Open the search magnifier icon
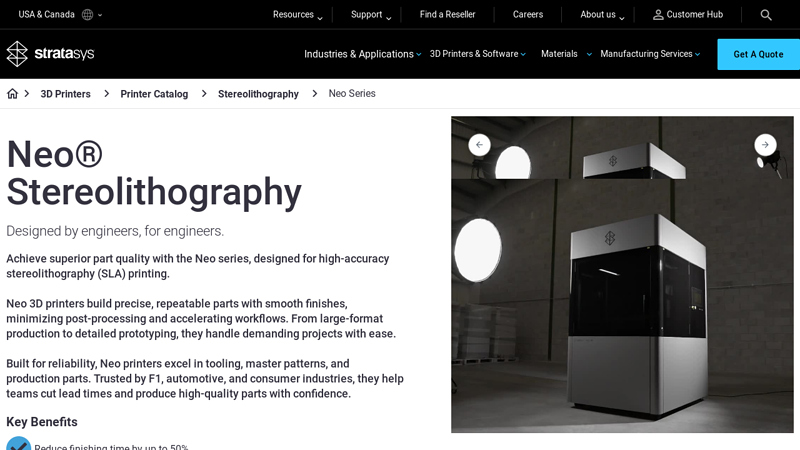 (x=766, y=15)
